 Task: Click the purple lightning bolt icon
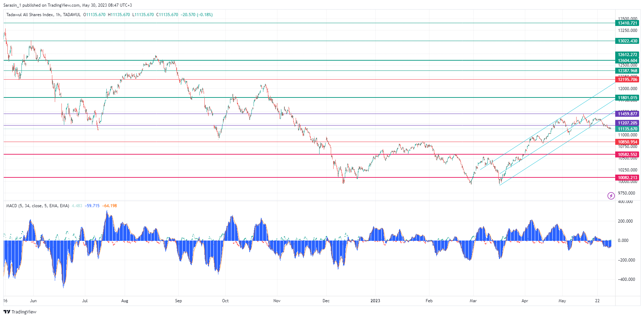point(611,196)
